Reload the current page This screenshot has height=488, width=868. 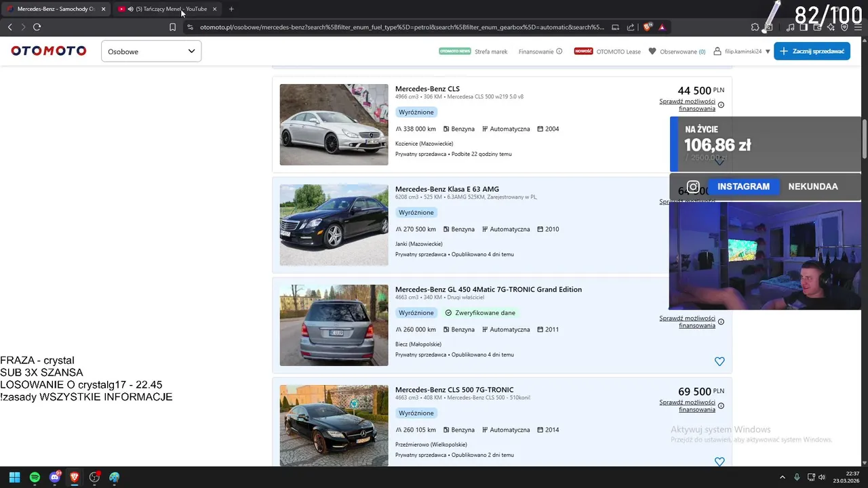pos(37,27)
